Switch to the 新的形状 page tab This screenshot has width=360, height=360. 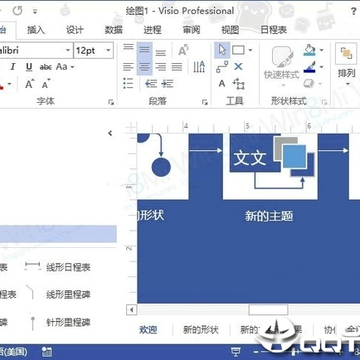click(201, 330)
